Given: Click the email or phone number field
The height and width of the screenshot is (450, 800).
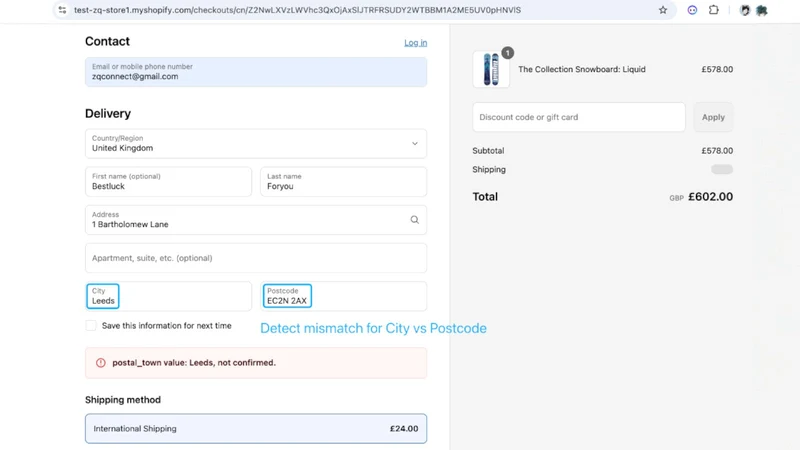Looking at the screenshot, I should pos(256,72).
